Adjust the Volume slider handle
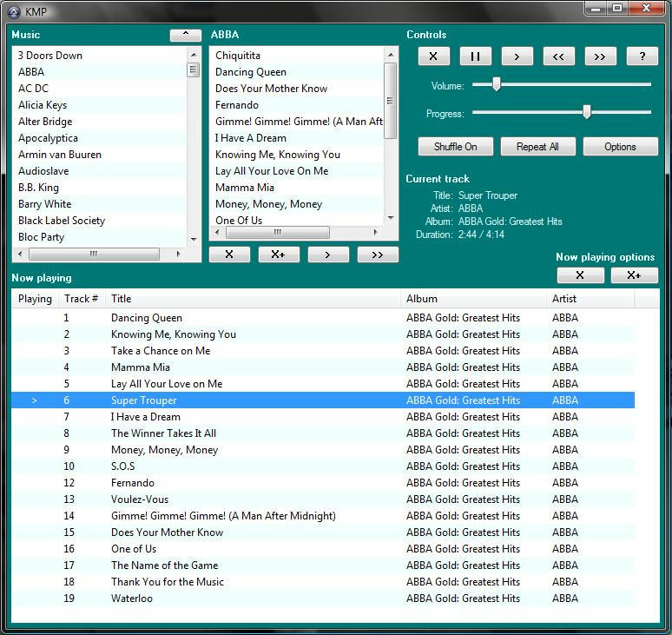This screenshot has width=672, height=635. [x=497, y=84]
